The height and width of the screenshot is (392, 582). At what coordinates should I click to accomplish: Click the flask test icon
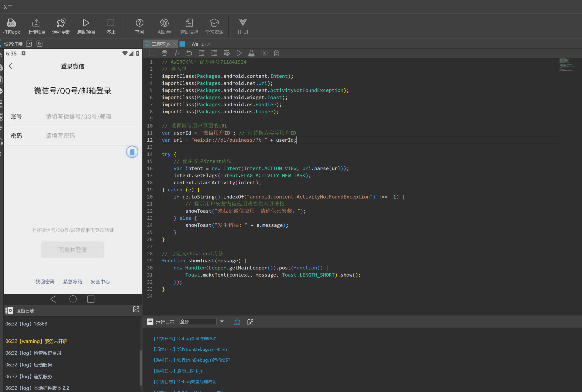[252, 53]
